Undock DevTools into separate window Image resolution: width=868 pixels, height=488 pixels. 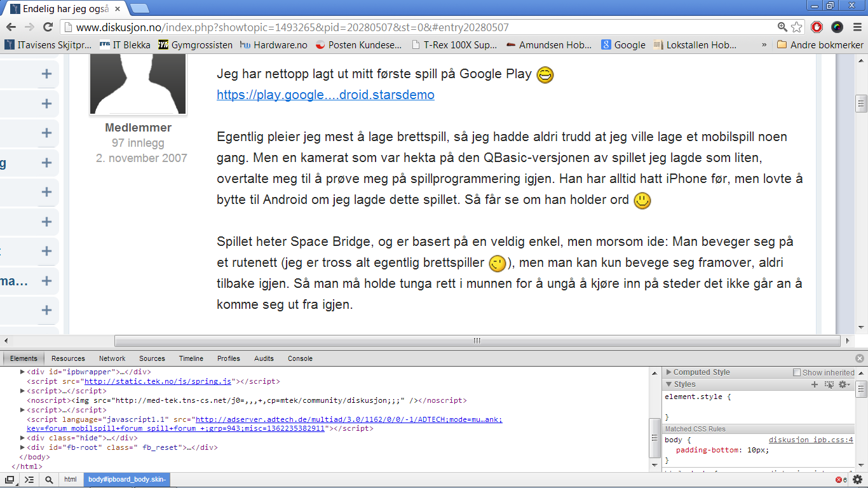10,480
